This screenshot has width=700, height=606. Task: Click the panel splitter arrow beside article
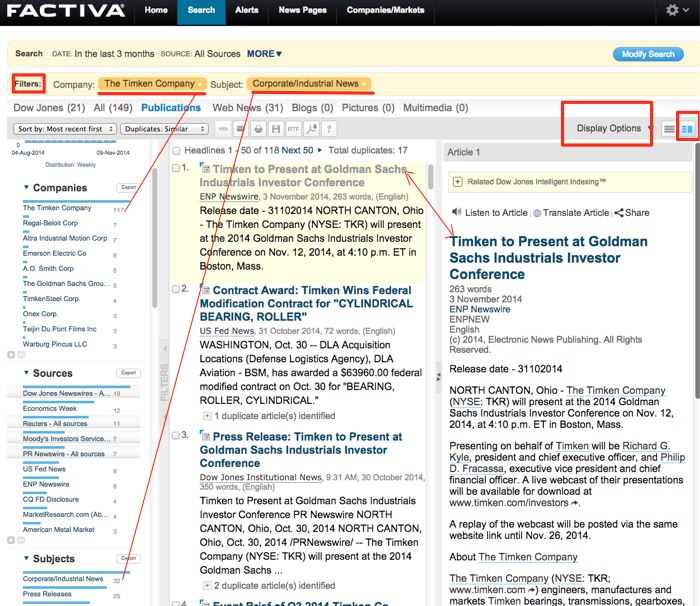pos(438,377)
